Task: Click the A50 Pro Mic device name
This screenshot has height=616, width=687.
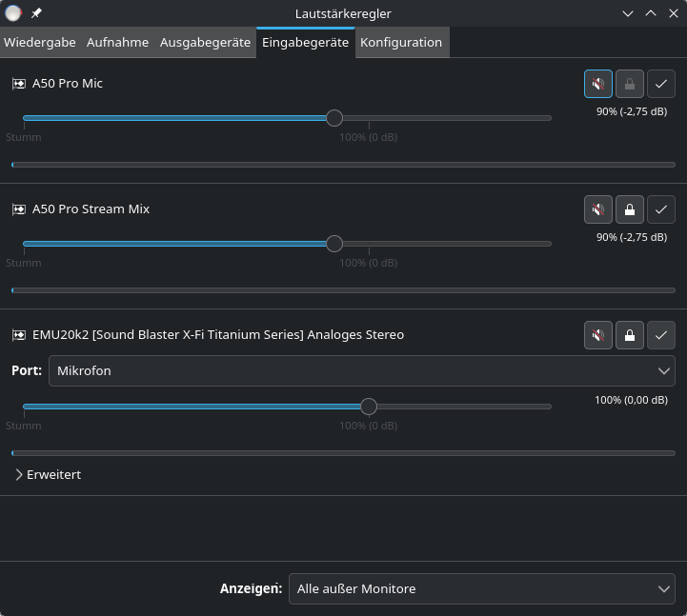Action: [68, 84]
